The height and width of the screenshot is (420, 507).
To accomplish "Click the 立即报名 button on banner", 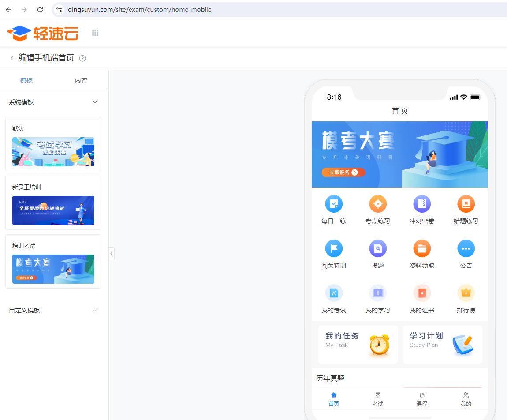I will 343,172.
